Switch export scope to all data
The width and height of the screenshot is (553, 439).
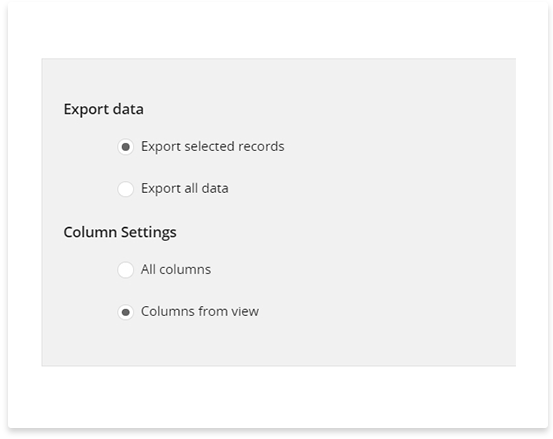(126, 189)
